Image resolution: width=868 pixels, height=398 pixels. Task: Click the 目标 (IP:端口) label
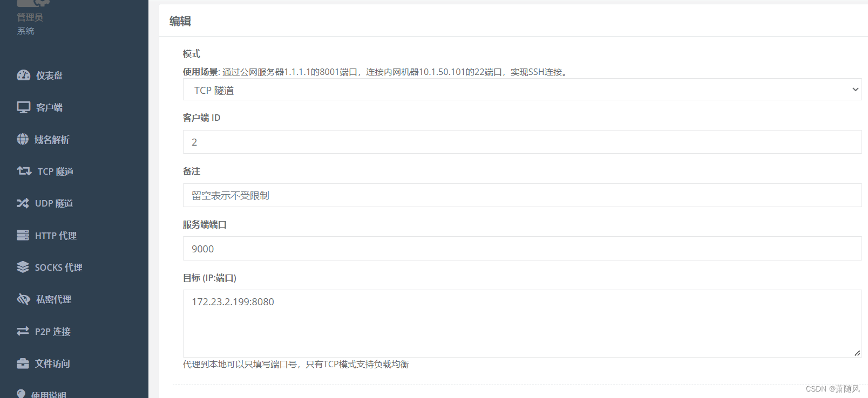click(209, 278)
